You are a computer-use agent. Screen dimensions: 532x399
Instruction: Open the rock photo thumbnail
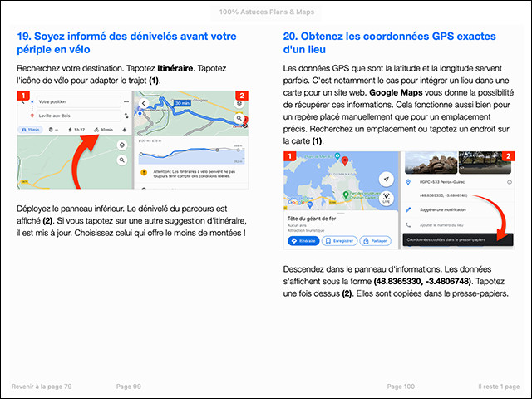point(432,162)
